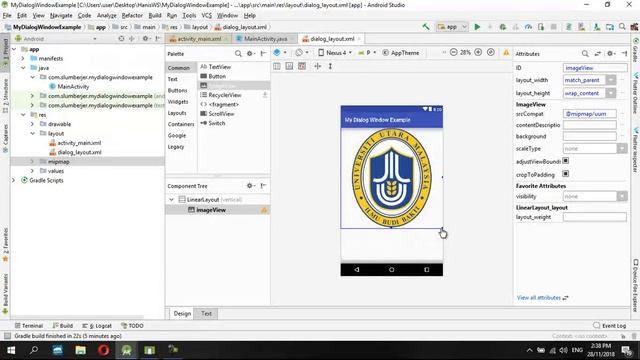Open the File menu
The image size is (640, 360).
point(7,16)
